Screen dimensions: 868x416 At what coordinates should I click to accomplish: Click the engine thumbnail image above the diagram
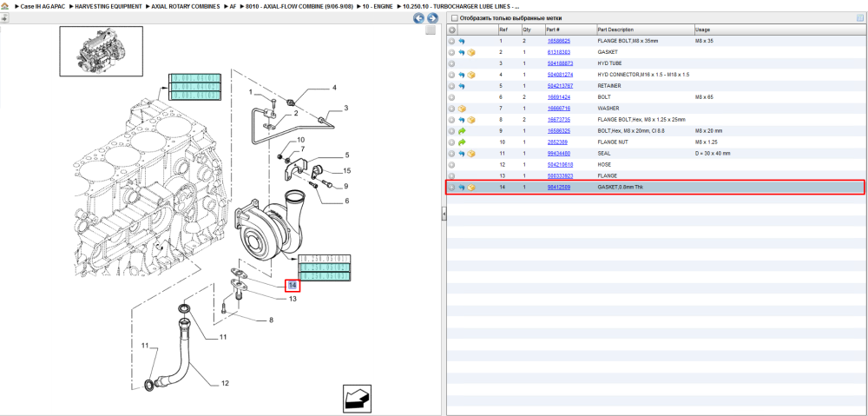pyautogui.click(x=102, y=51)
